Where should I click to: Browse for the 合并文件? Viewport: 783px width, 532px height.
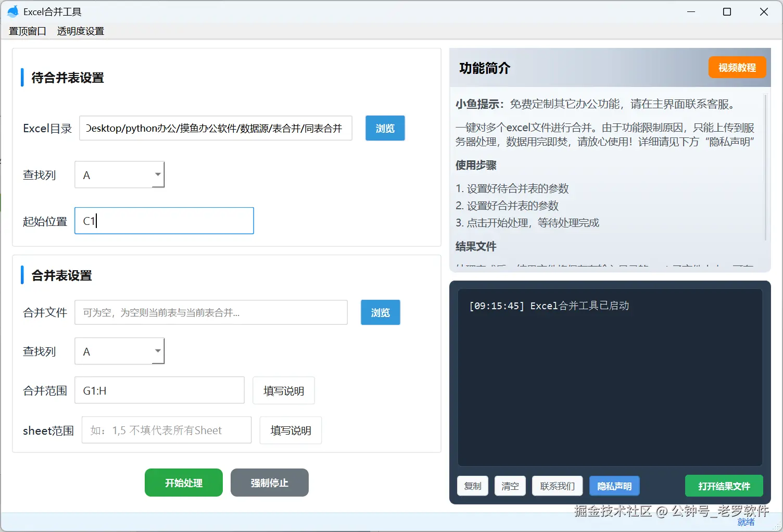click(381, 312)
